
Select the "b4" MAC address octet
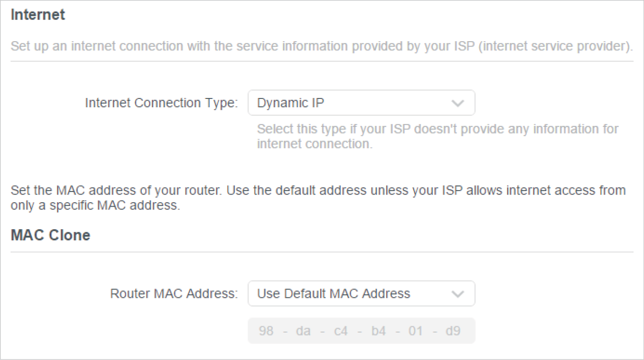tap(379, 331)
